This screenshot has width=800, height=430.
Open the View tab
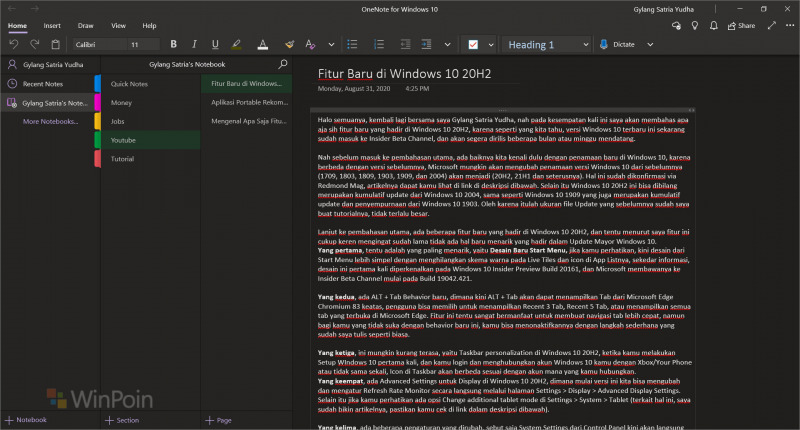pyautogui.click(x=118, y=26)
